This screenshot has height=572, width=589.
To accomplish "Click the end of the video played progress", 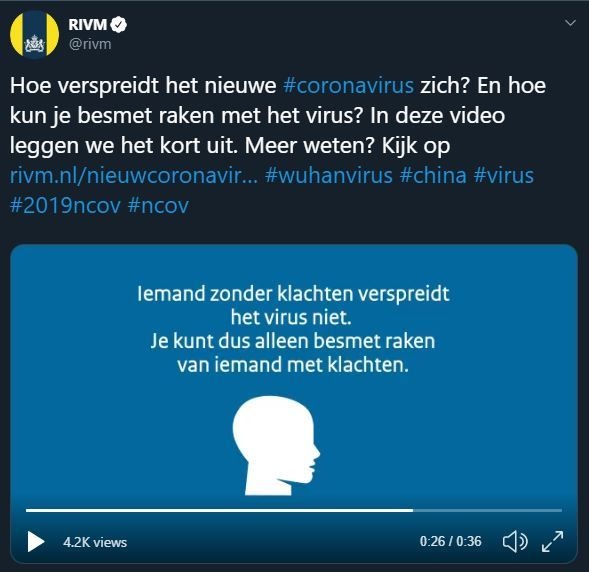I will click(x=412, y=510).
